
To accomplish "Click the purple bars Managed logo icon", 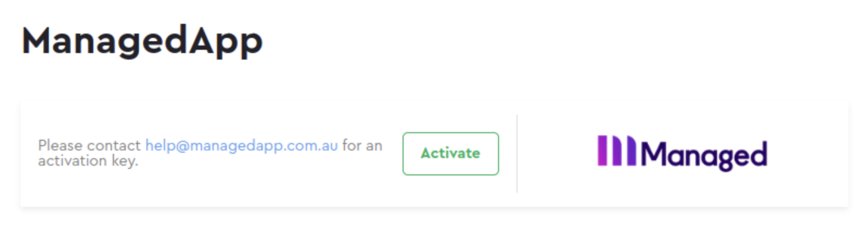I will click(x=617, y=151).
